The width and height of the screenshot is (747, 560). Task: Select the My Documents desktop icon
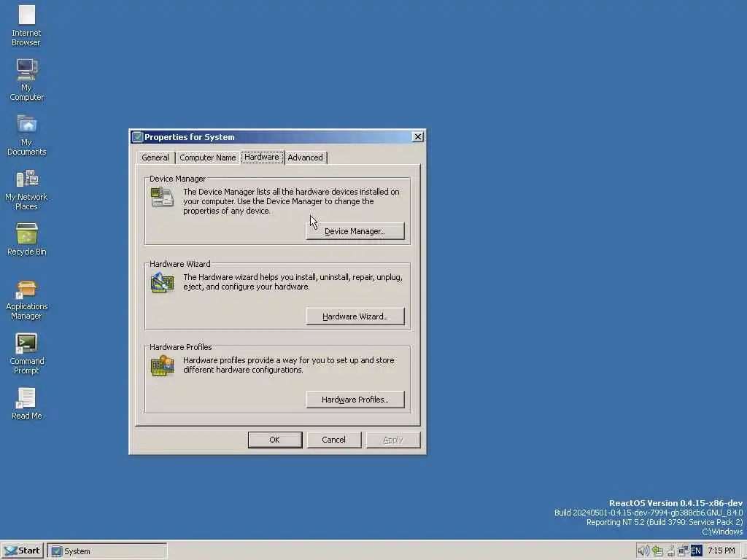coord(26,135)
